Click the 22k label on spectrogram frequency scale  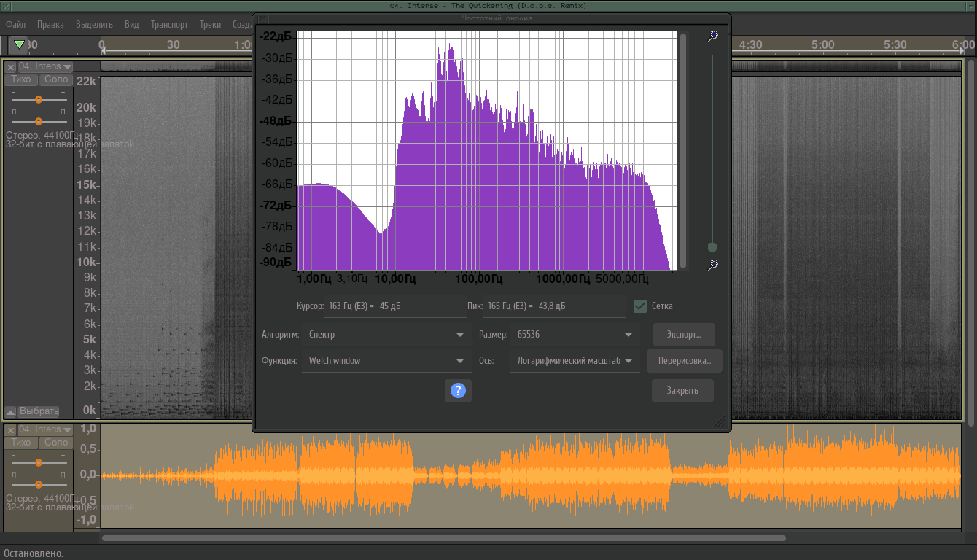click(x=87, y=82)
